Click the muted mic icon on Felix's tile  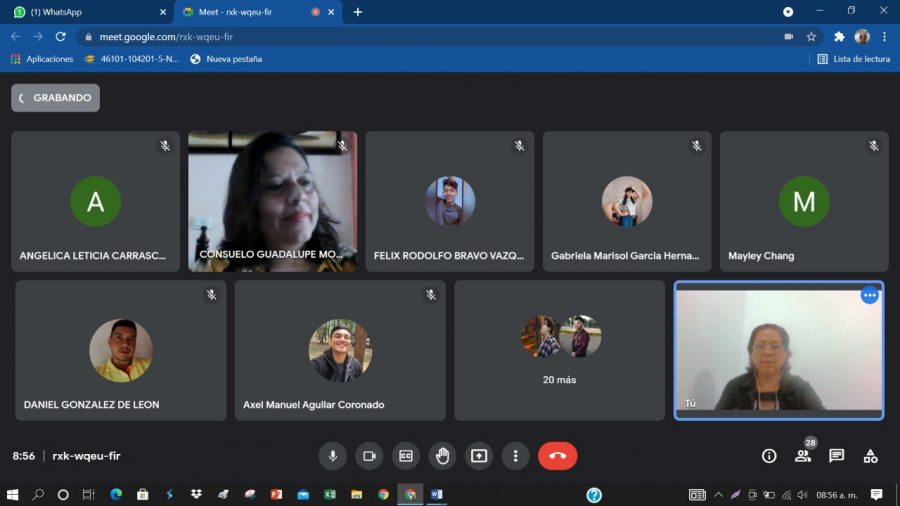[x=519, y=146]
